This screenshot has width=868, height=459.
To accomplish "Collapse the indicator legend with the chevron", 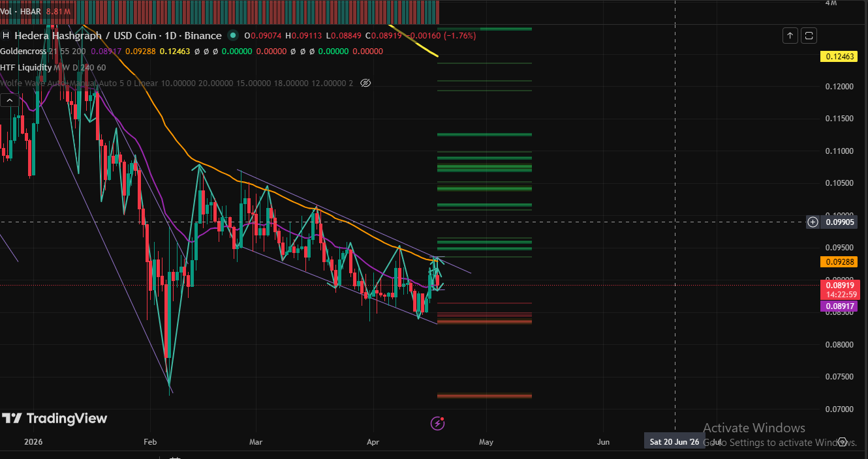I will coord(9,100).
